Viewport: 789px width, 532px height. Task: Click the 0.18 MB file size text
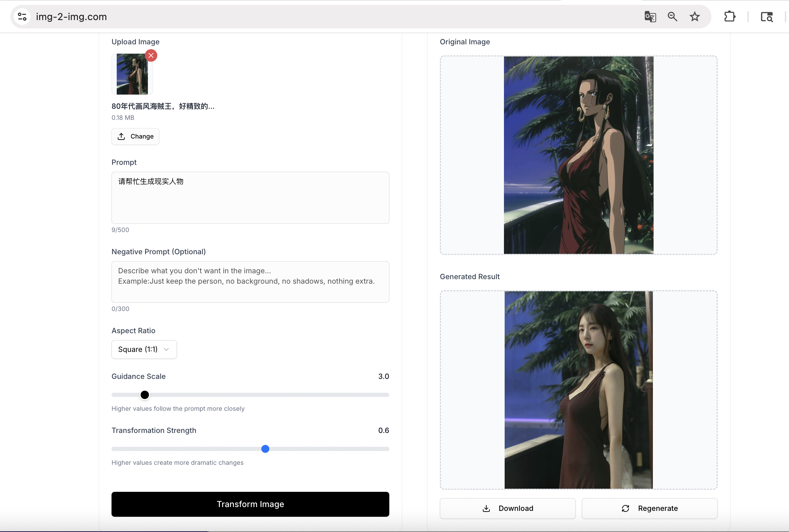123,118
